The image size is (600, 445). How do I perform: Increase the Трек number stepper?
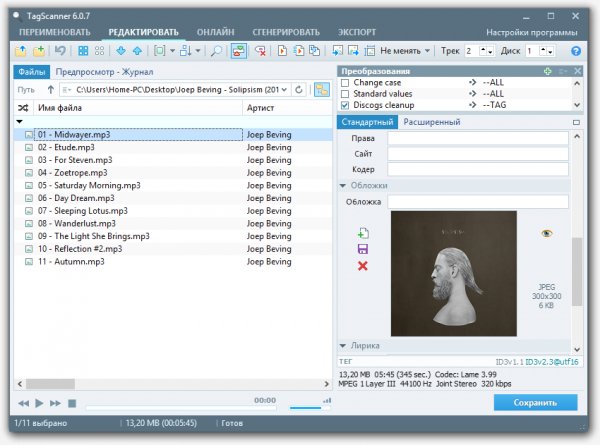pos(483,49)
